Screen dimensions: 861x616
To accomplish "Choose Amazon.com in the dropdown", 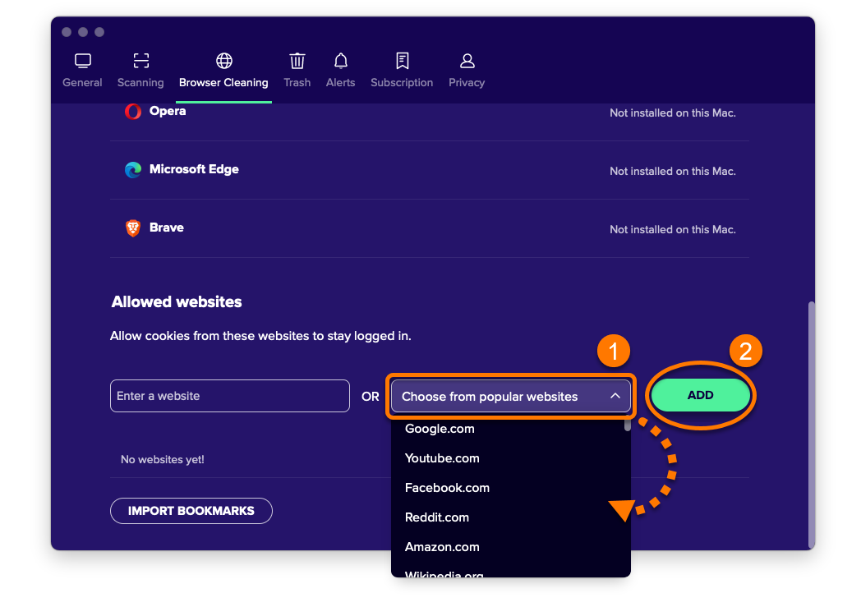I will coord(442,547).
